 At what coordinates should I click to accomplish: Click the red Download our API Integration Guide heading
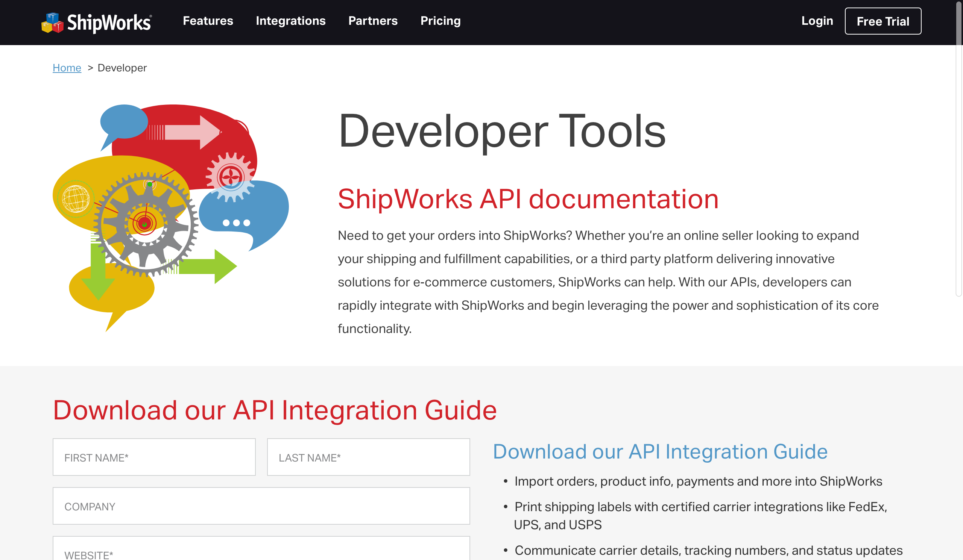coord(275,410)
